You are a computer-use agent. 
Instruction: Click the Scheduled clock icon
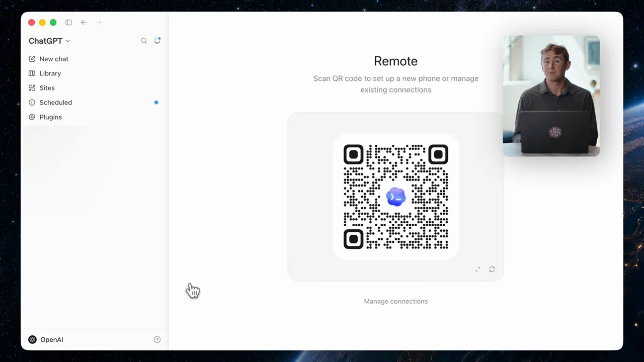[32, 103]
